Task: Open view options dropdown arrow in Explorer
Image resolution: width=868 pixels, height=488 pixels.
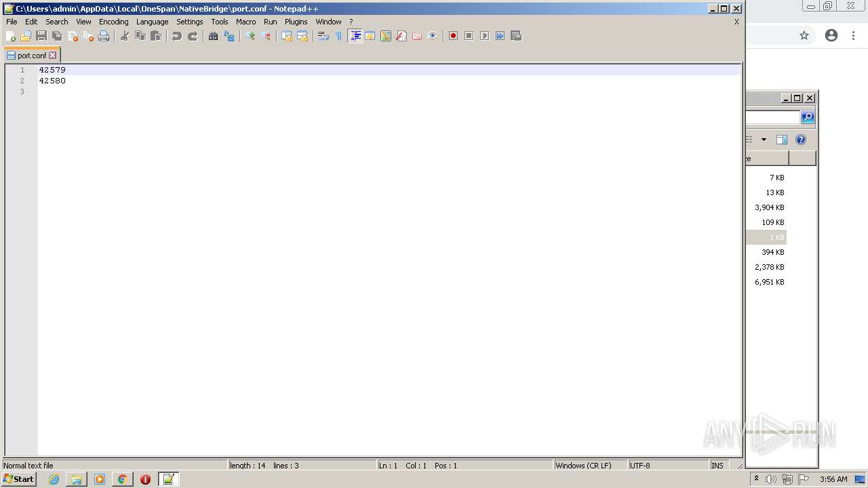Action: pos(764,140)
